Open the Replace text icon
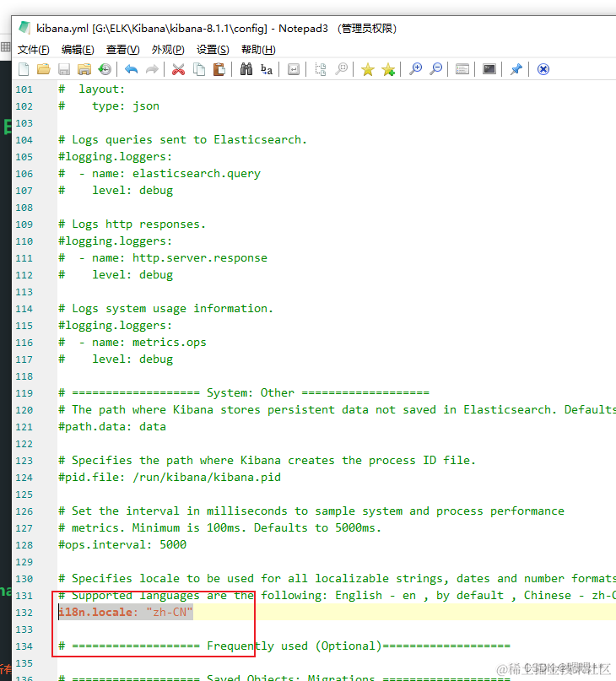616x681 pixels. (x=267, y=69)
